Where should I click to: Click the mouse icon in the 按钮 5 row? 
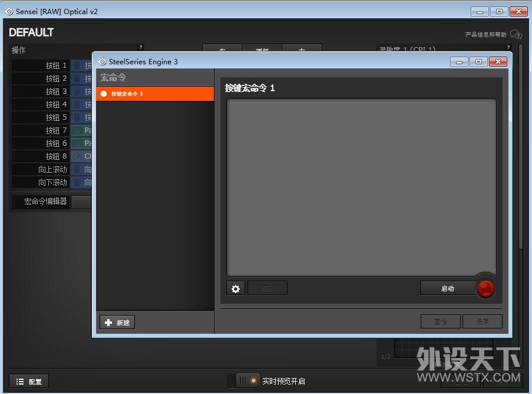point(77,117)
